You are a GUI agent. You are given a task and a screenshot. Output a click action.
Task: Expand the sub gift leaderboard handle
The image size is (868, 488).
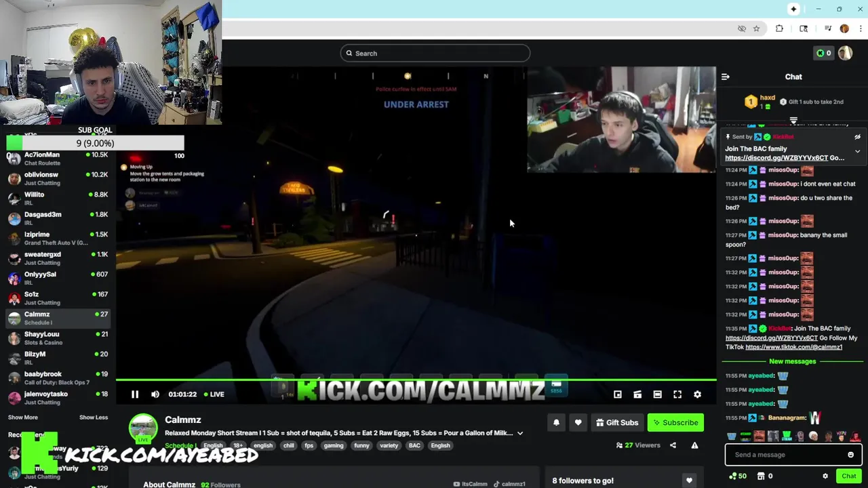pos(793,121)
